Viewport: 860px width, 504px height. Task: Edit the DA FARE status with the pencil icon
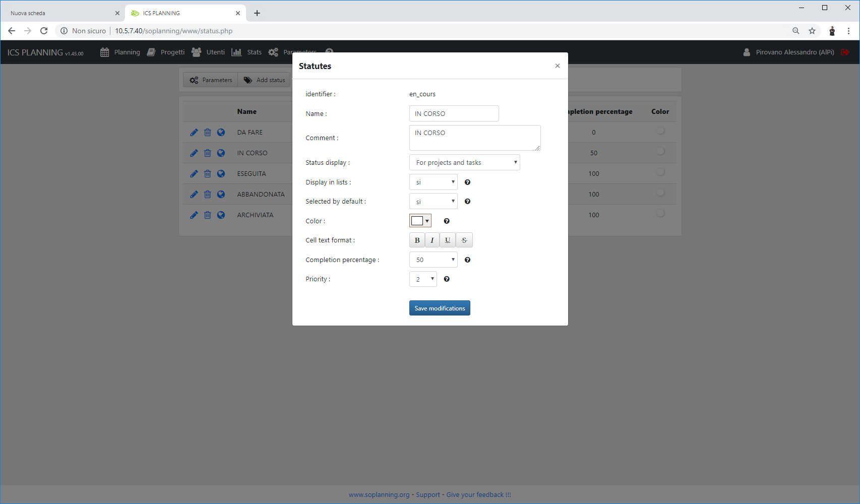pyautogui.click(x=194, y=132)
